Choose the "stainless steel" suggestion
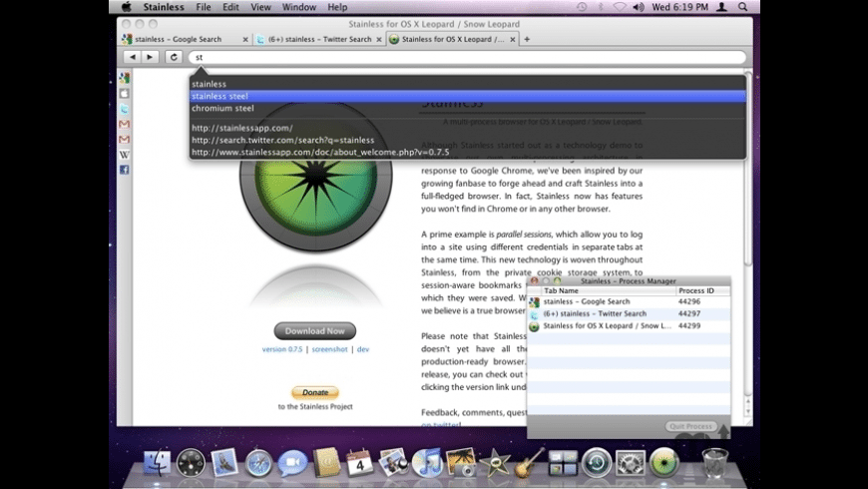868x489 pixels. coord(468,97)
